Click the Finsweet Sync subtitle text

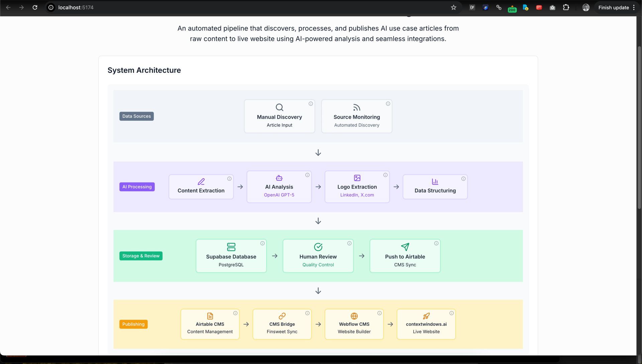coord(282,332)
